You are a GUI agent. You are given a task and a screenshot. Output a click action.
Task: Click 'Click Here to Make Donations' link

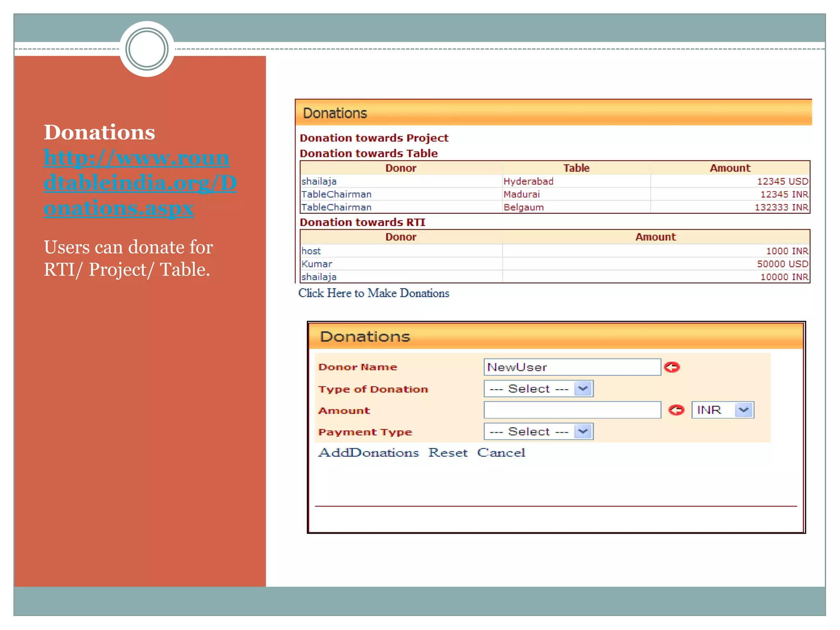click(x=374, y=293)
